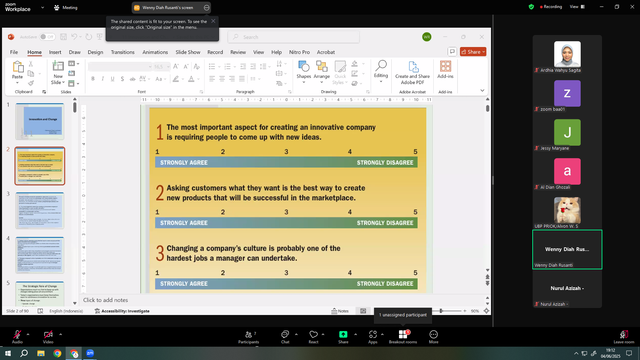Click the Save icon in PowerPoint title bar
The height and width of the screenshot is (360, 640).
click(x=63, y=37)
